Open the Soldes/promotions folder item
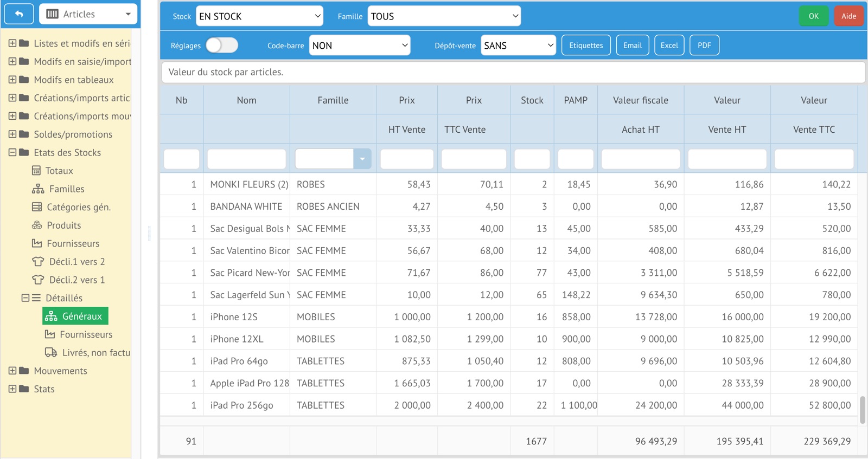 pos(73,134)
